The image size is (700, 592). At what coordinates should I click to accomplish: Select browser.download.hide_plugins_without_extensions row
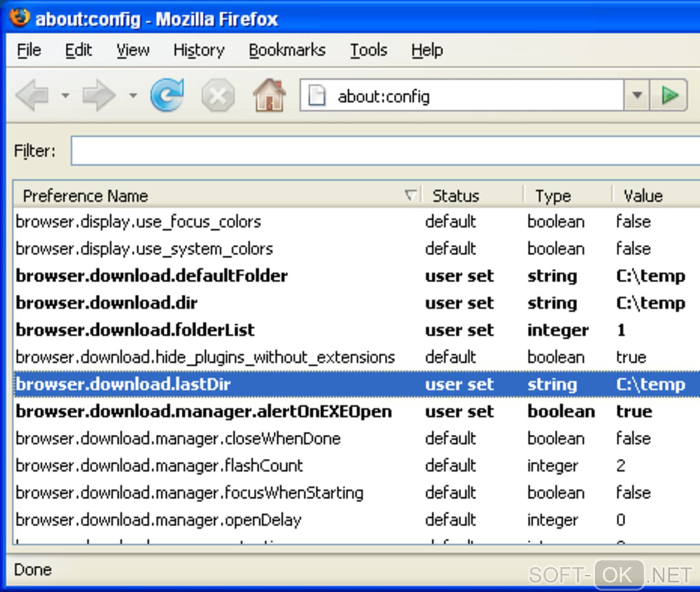[357, 357]
